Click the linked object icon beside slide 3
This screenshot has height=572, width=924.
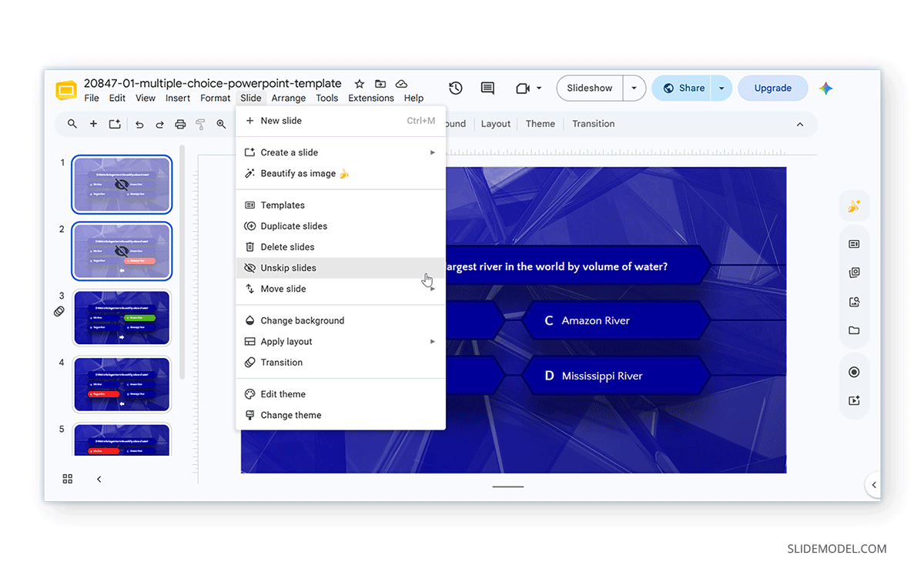(59, 311)
